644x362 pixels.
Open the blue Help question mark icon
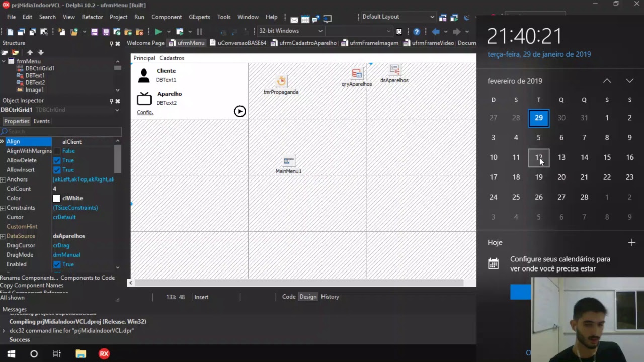click(x=416, y=31)
